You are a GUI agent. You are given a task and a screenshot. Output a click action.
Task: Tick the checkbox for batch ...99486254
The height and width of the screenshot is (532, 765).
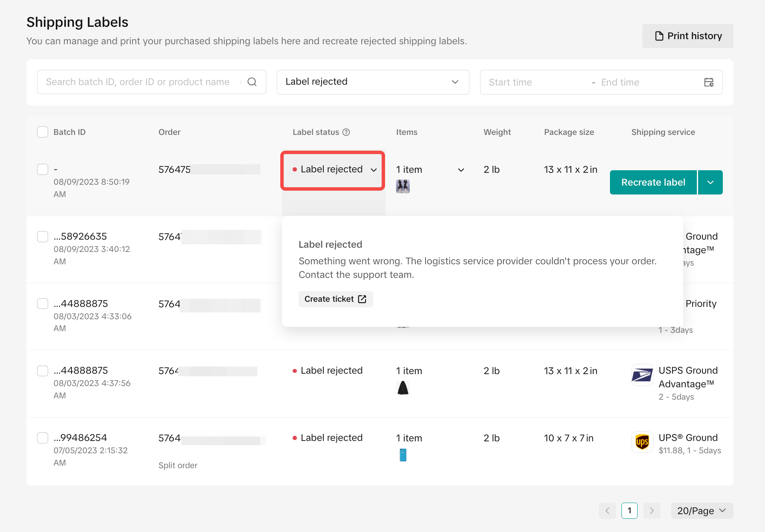43,438
